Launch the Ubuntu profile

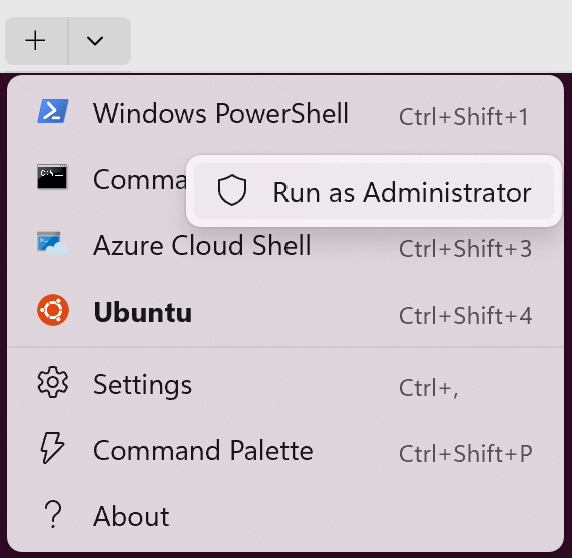(x=286, y=311)
